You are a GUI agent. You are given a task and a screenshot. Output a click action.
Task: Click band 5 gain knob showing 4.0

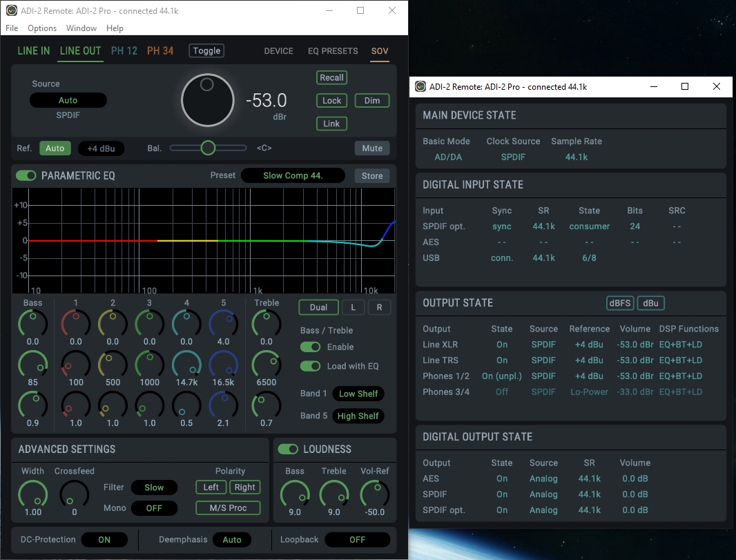pyautogui.click(x=224, y=323)
